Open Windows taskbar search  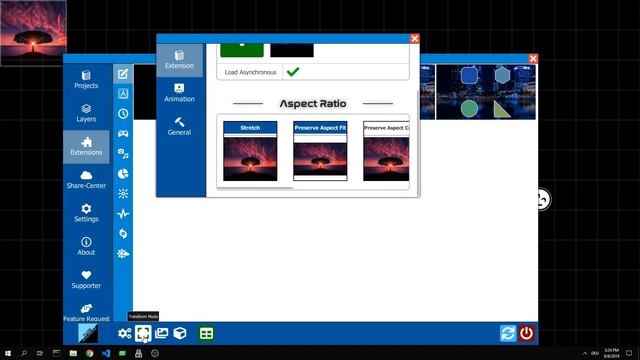coord(24,353)
